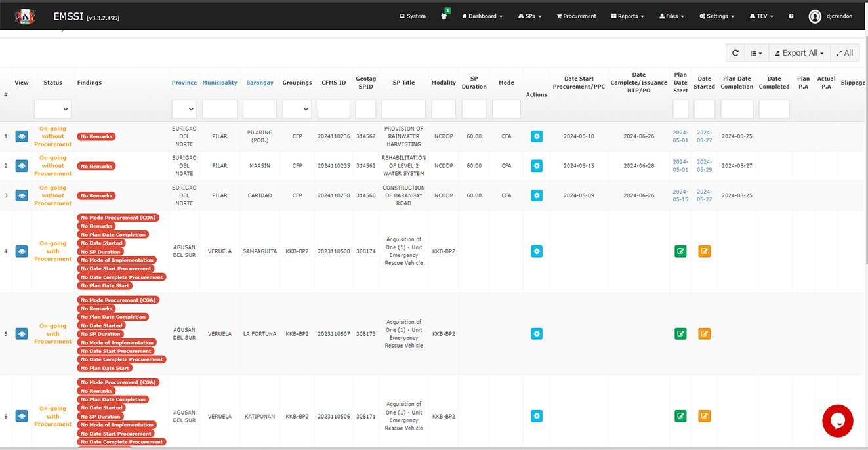Open the notifications icon with green badge

(444, 16)
